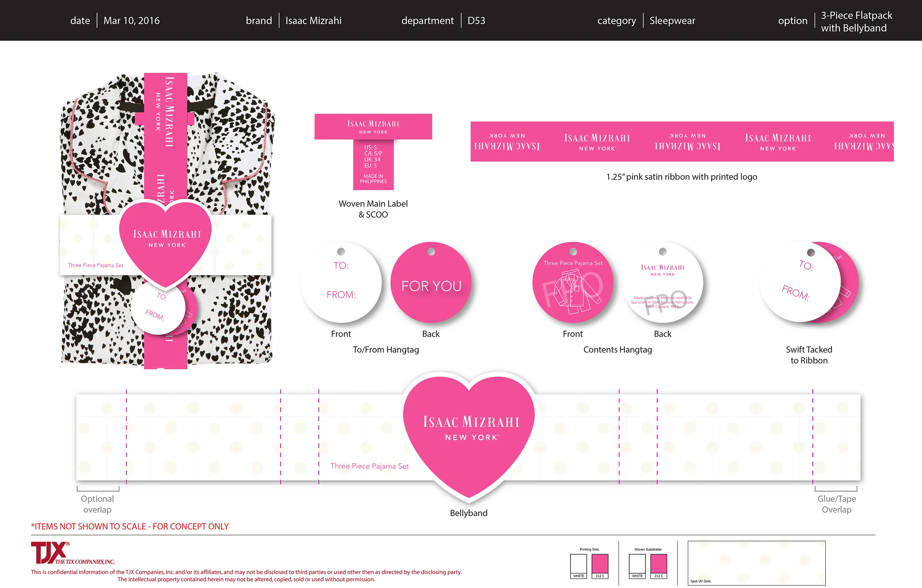Click the Woven Substrates white swatch
The image size is (922, 588).
[x=637, y=564]
